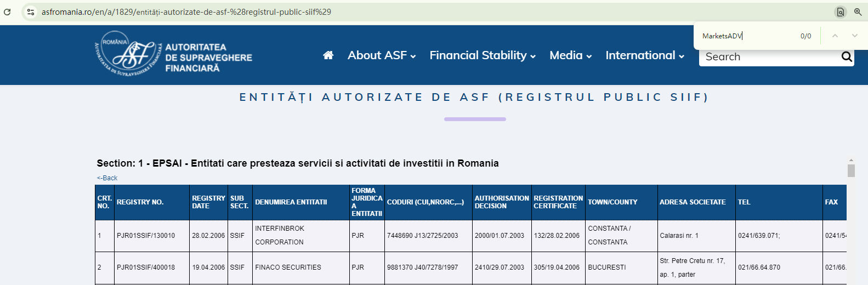This screenshot has width=868, height=285.
Task: Focus the find bar text field
Action: 746,36
